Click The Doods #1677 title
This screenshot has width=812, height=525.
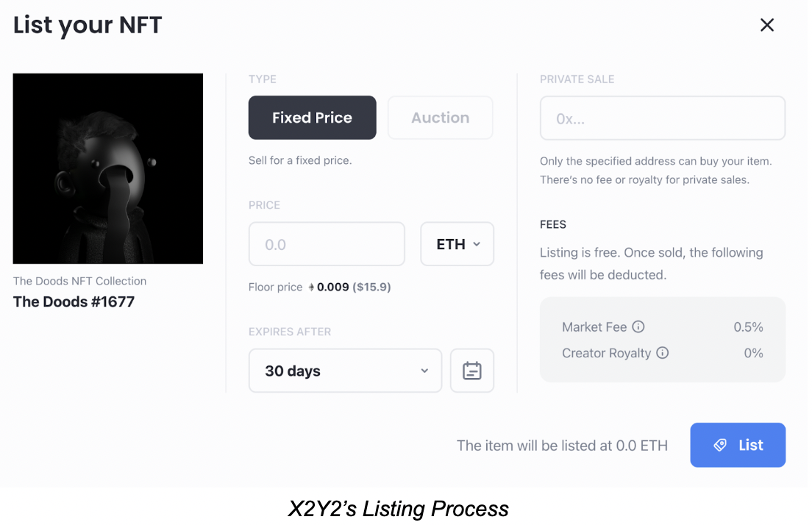click(x=74, y=301)
